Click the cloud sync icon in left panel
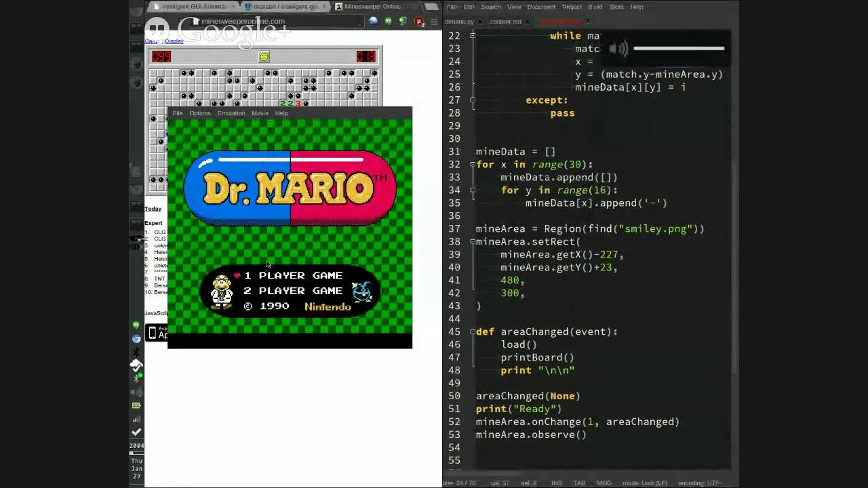 (136, 365)
